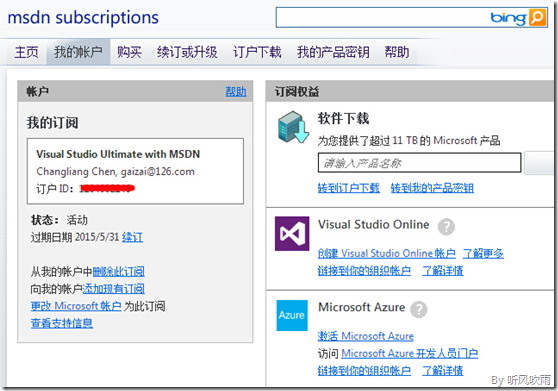Click the msdn subscriptions logo title
This screenshot has width=558, height=391.
(83, 17)
